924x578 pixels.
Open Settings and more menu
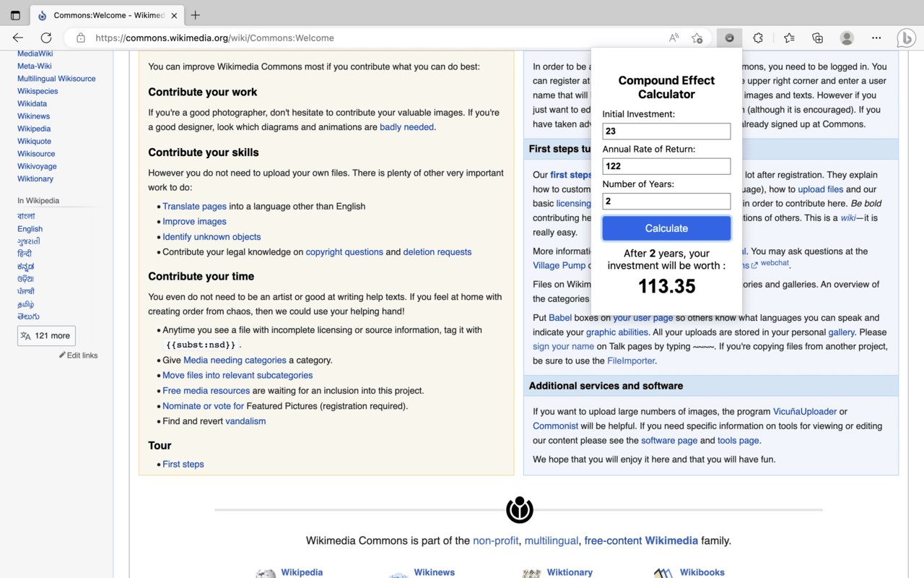click(x=876, y=38)
